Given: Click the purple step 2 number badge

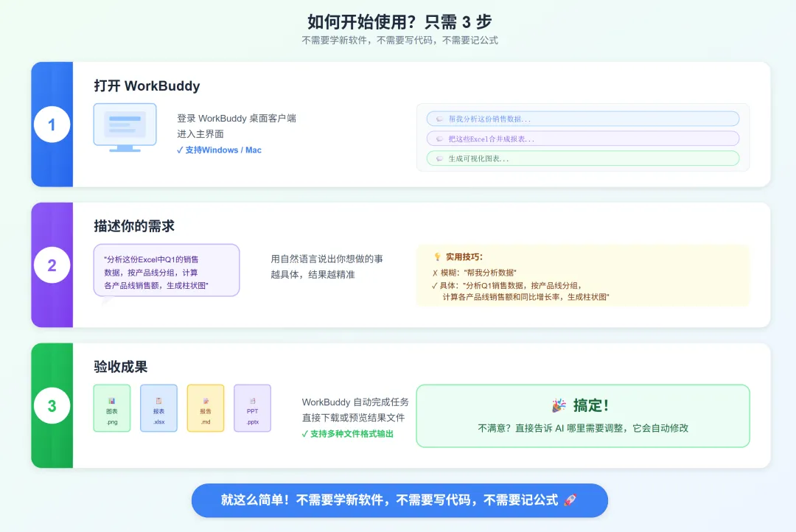Looking at the screenshot, I should 52,265.
